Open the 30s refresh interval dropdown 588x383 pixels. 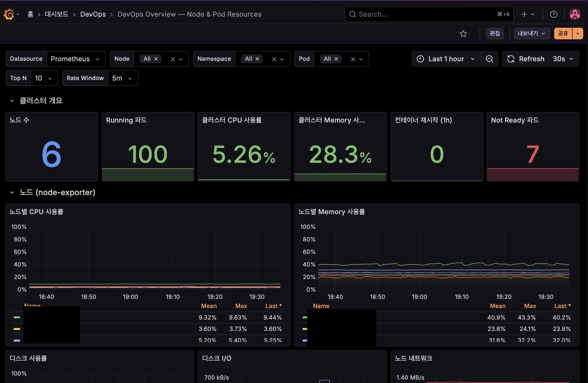563,59
